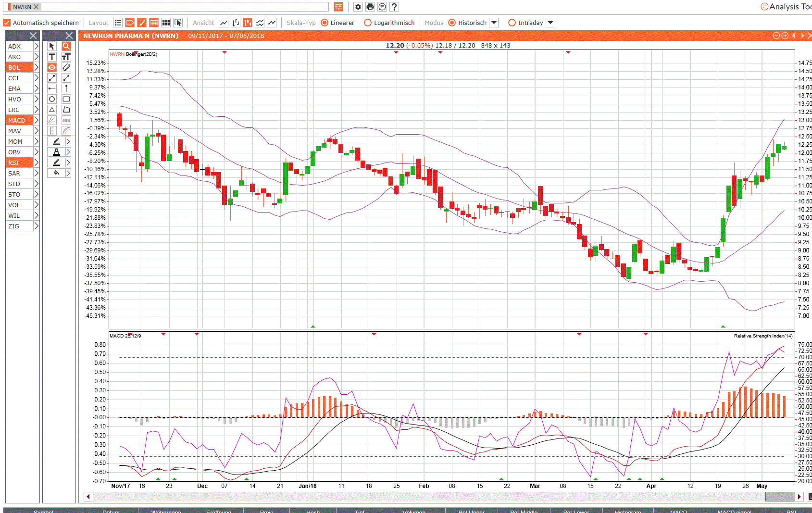Screen dimensions: 812x513
Task: Expand the paint bucket fill options arrow
Action: click(68, 173)
